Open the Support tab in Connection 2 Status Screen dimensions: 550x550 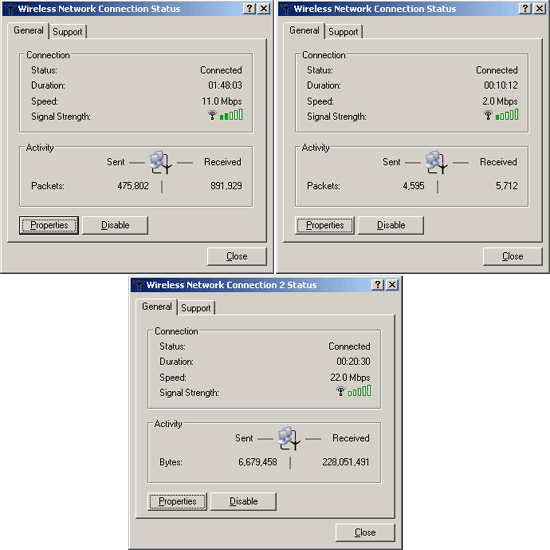[x=196, y=308]
